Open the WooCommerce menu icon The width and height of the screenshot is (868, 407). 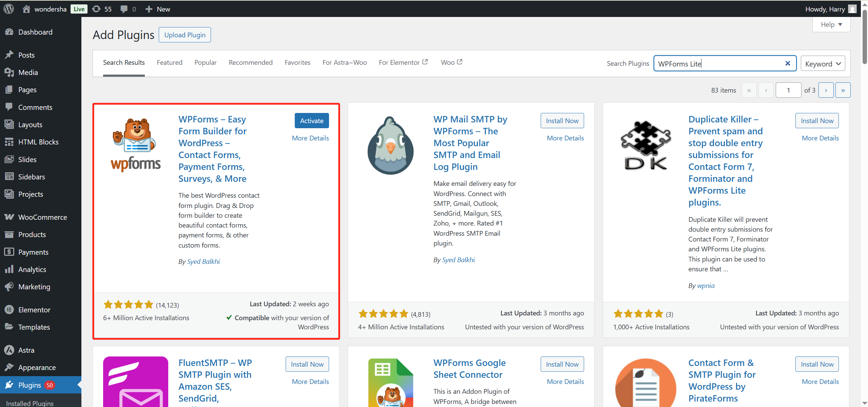click(x=9, y=217)
